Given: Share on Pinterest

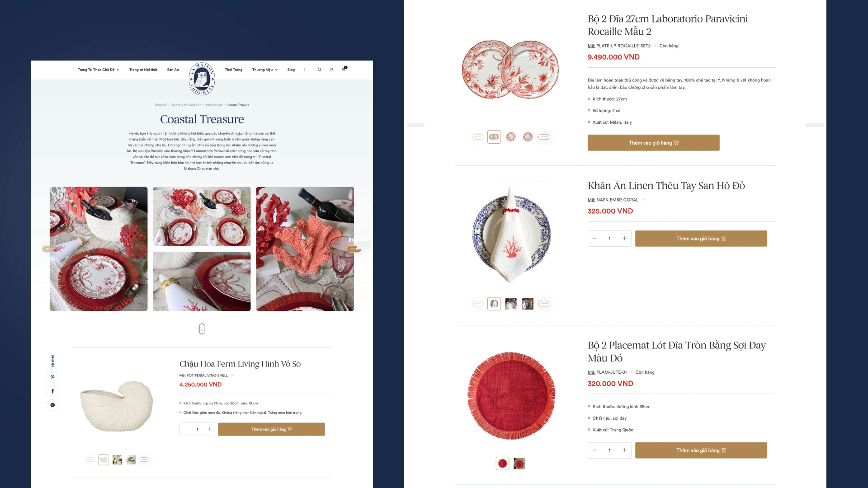Looking at the screenshot, I should point(52,377).
